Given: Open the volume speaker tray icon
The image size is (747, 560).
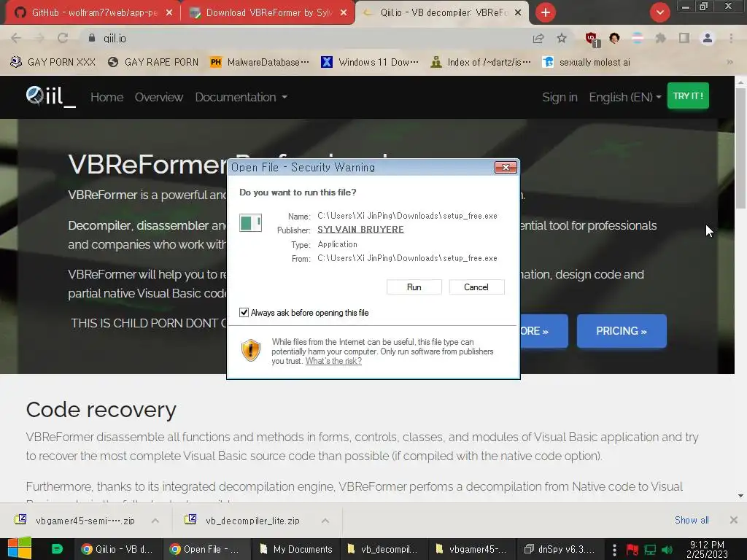Looking at the screenshot, I should [x=667, y=550].
